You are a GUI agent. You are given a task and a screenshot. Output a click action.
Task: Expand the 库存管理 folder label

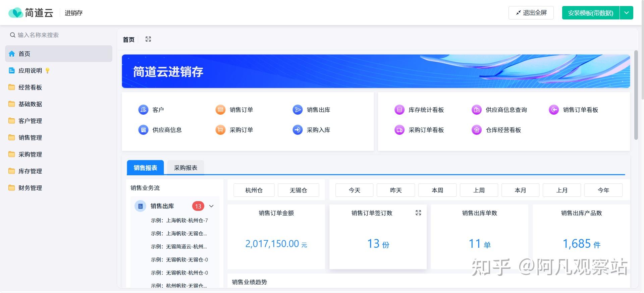tap(30, 171)
